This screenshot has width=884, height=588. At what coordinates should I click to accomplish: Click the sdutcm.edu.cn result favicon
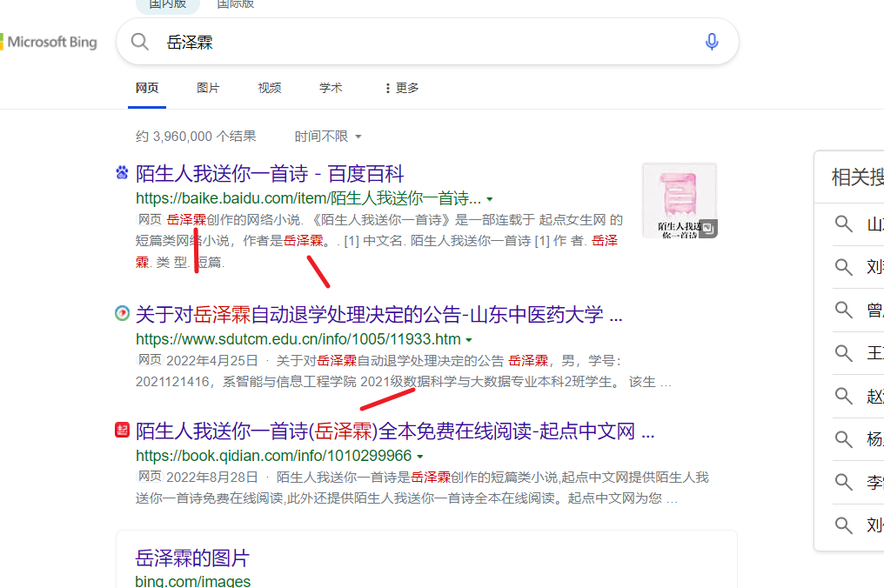[x=122, y=313]
